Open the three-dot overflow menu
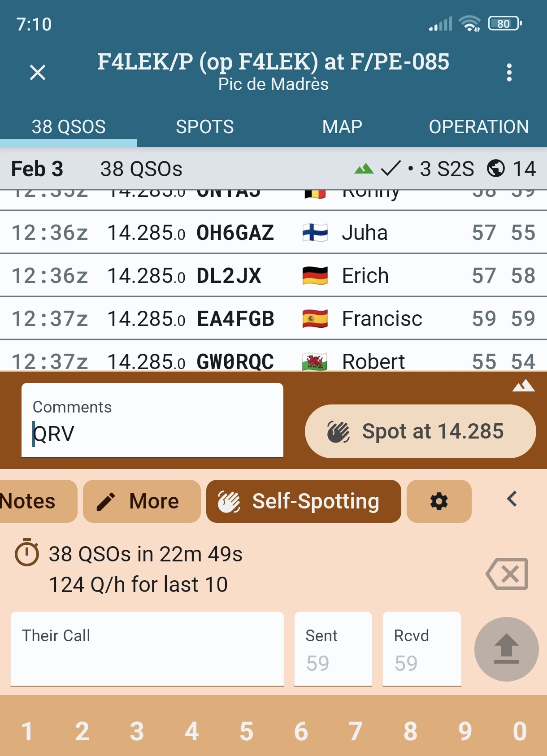 pos(509,72)
